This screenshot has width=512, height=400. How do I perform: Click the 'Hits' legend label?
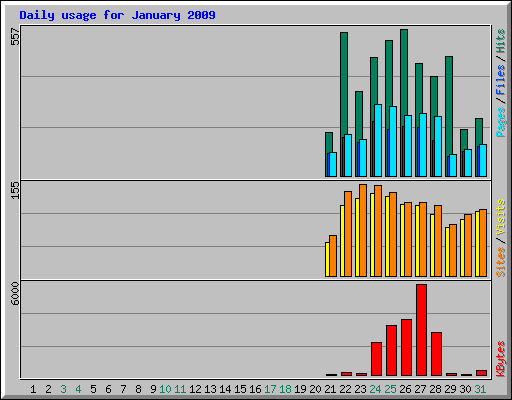tap(501, 41)
